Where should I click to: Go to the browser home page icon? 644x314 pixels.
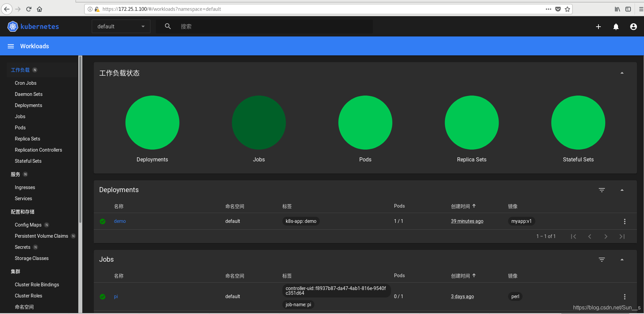tap(39, 9)
